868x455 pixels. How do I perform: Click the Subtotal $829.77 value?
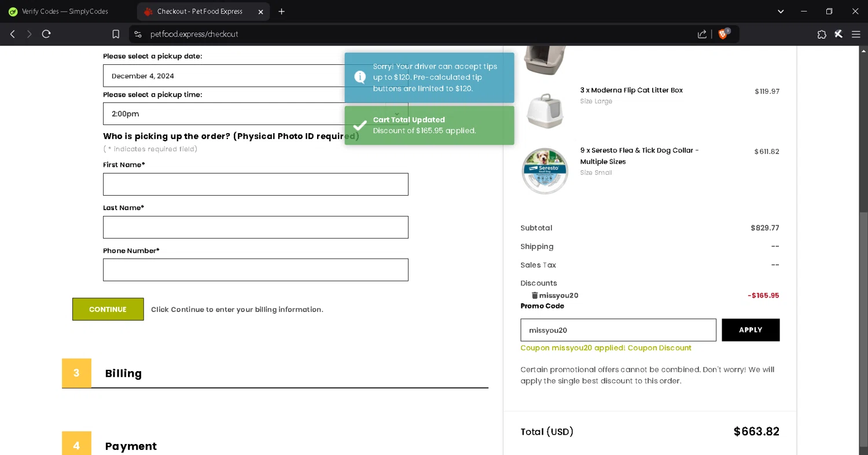click(x=765, y=228)
